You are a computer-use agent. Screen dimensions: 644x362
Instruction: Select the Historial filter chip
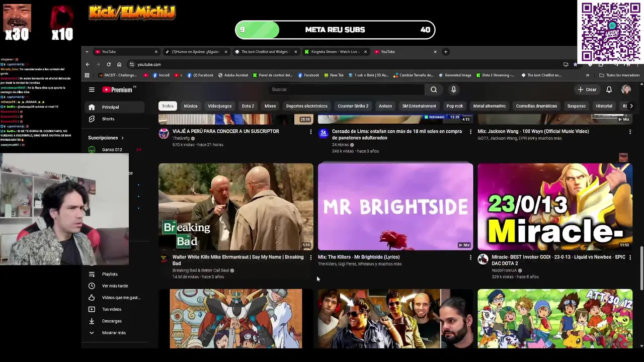click(604, 106)
